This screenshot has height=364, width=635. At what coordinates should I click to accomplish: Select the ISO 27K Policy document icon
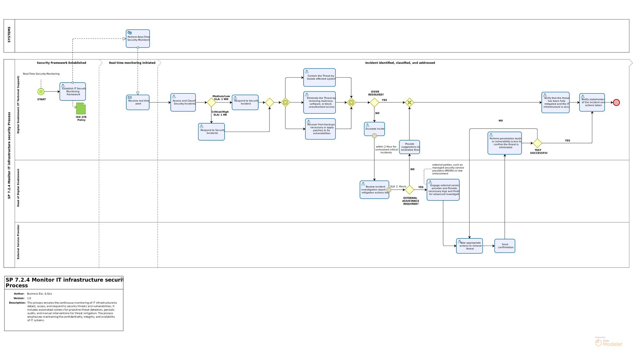point(81,108)
